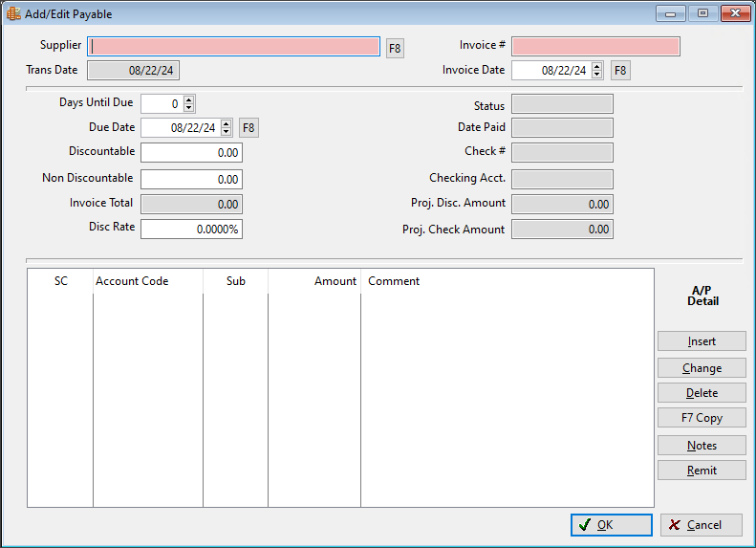Screen dimensions: 756x548
Task: Click the Amount column header
Action: pyautogui.click(x=314, y=281)
